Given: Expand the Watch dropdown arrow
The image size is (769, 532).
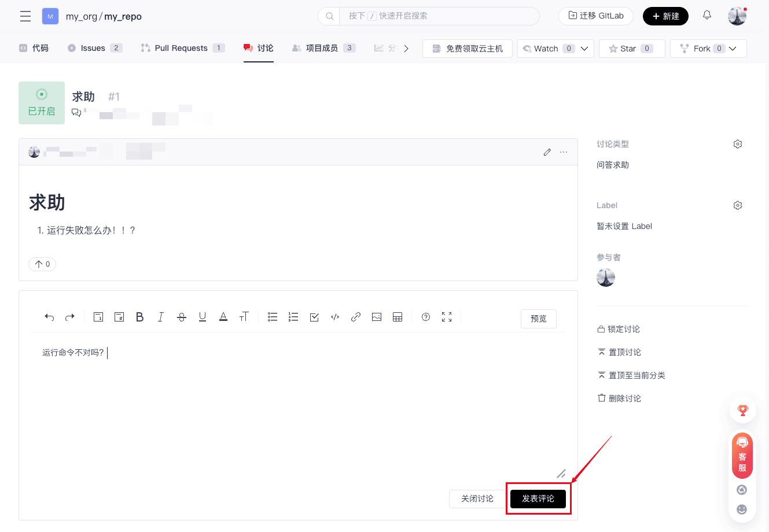Looking at the screenshot, I should 584,49.
